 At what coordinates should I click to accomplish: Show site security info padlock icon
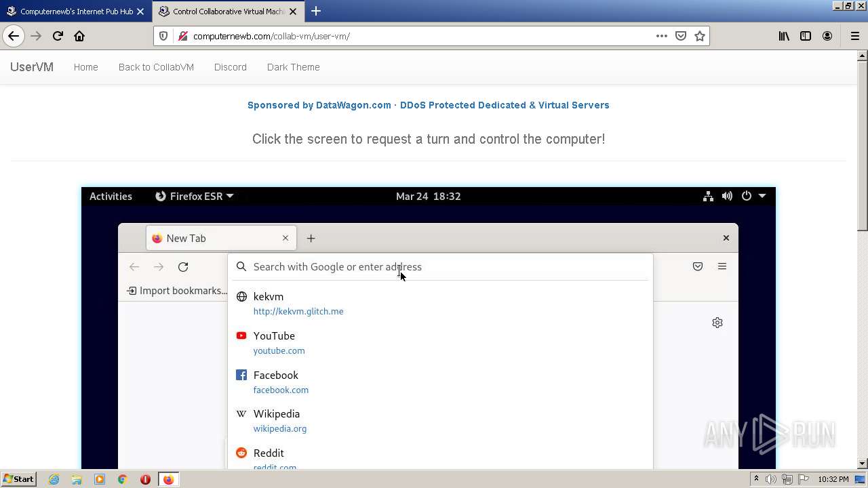[x=182, y=36]
